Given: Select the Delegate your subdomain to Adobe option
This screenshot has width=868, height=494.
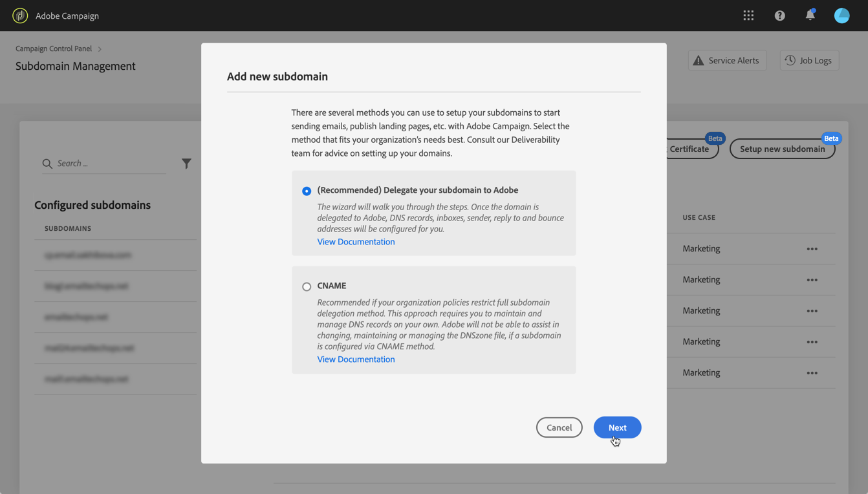Looking at the screenshot, I should 307,191.
